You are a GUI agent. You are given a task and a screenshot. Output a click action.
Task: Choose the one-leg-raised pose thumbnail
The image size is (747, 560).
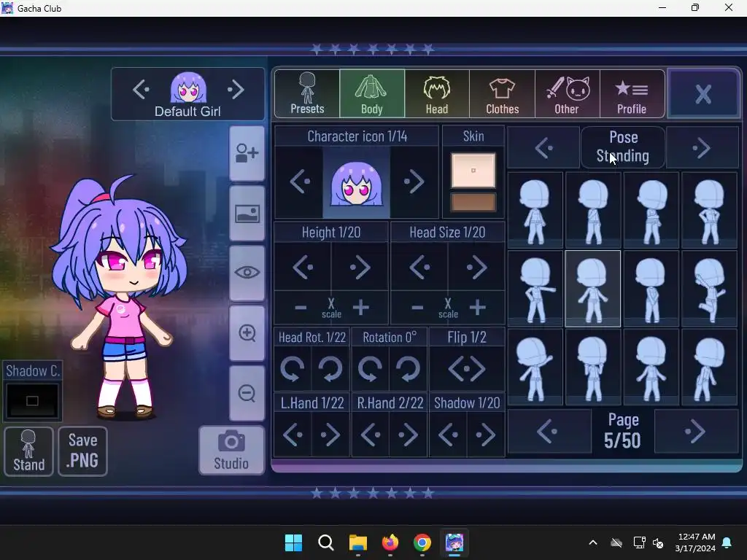pos(710,289)
